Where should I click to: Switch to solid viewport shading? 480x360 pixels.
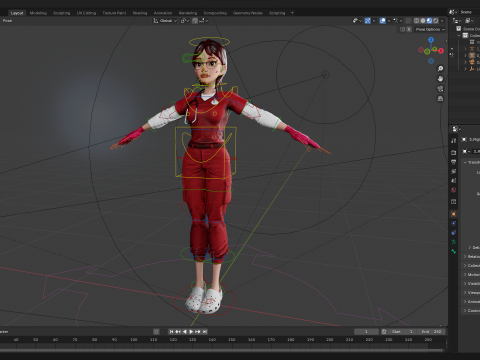click(423, 21)
